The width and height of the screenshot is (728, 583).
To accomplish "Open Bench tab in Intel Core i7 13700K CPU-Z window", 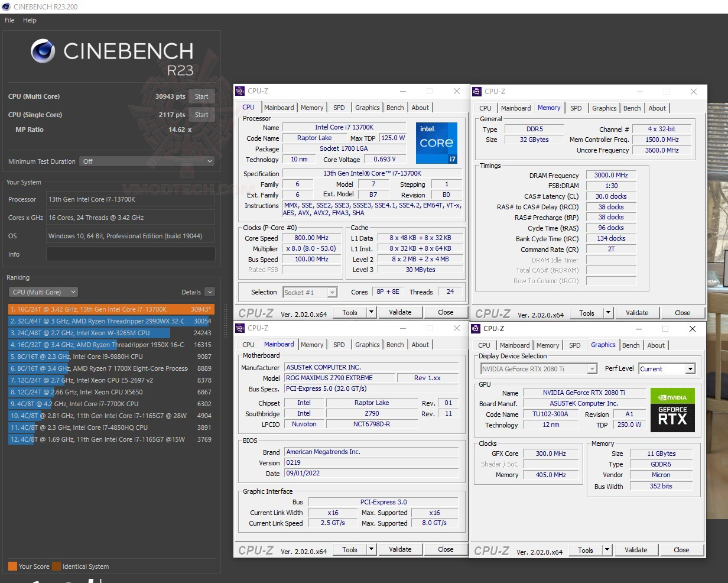I will pos(395,108).
